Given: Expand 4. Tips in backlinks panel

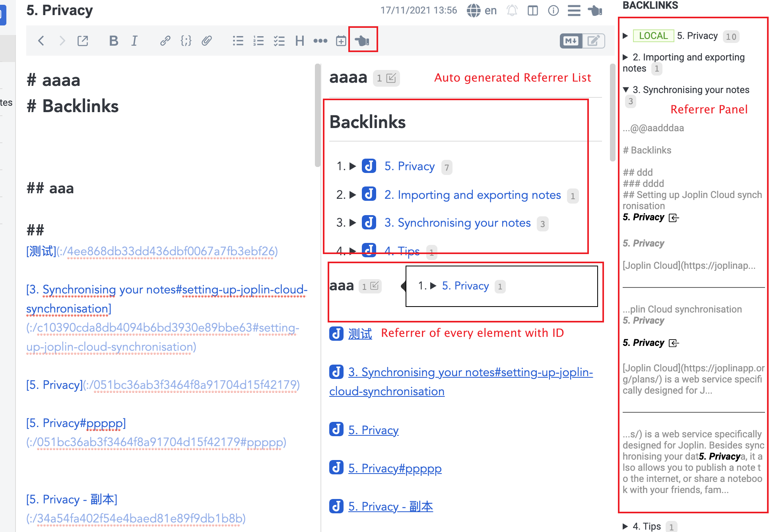Looking at the screenshot, I should click(625, 526).
